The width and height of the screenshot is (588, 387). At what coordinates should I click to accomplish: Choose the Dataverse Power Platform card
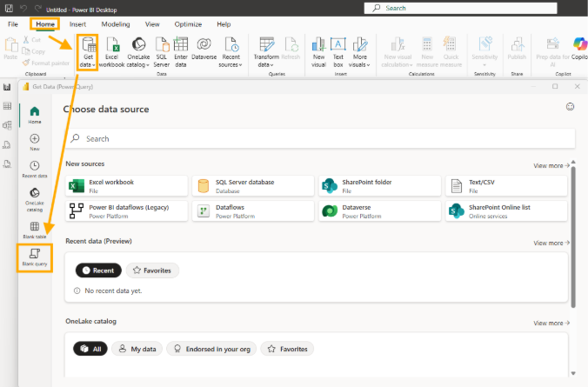380,211
